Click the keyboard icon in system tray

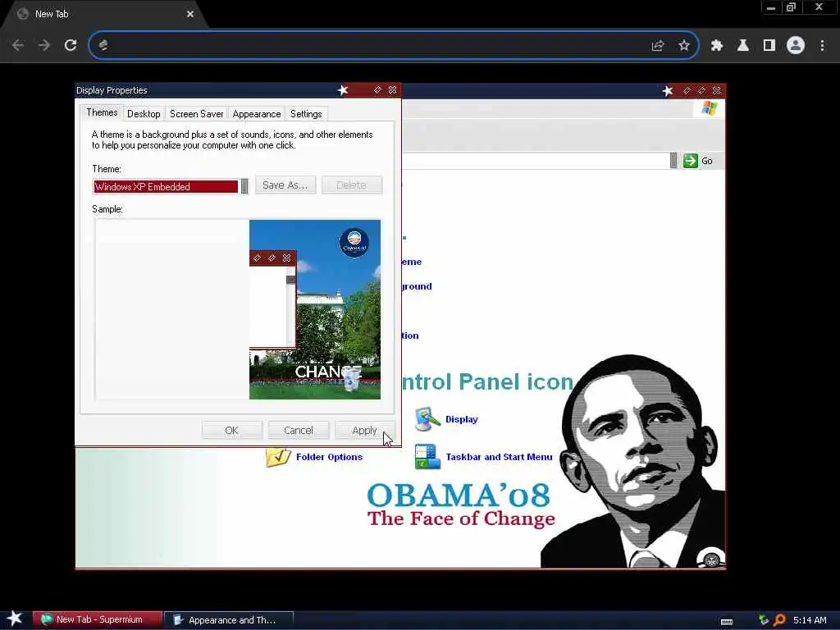click(727, 621)
